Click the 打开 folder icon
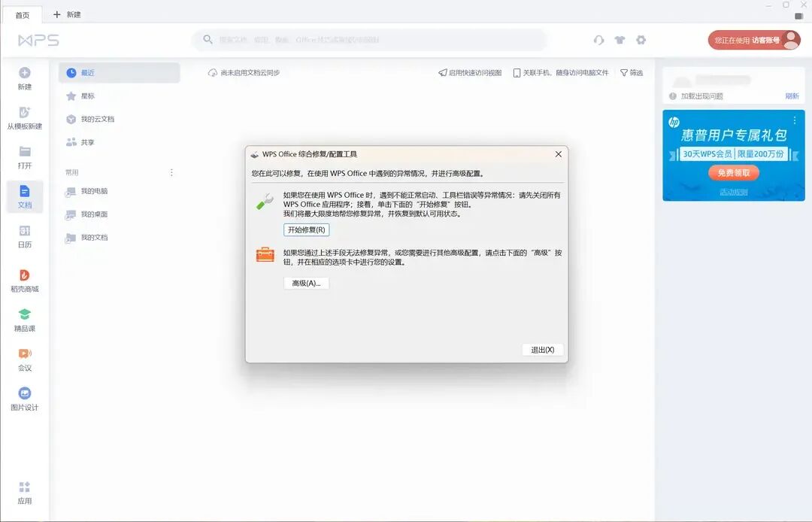Image resolution: width=812 pixels, height=522 pixels. tap(24, 151)
